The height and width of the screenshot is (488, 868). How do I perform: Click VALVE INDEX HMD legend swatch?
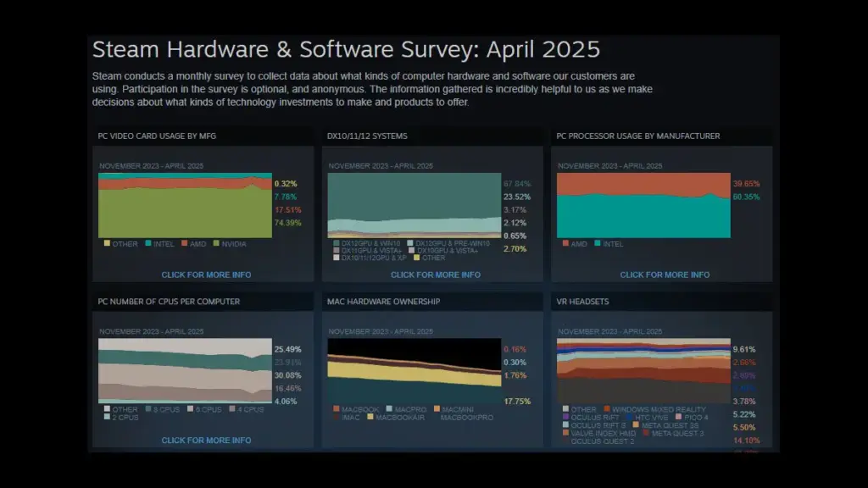[565, 433]
